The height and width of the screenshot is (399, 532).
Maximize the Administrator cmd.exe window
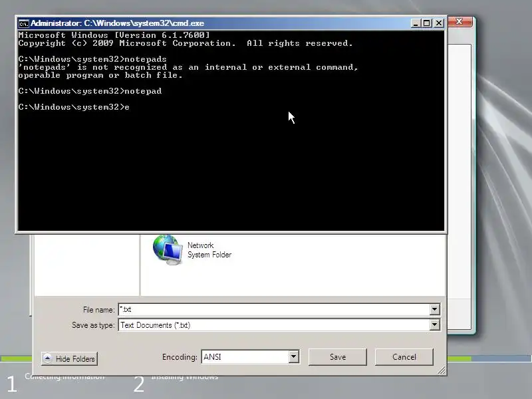[427, 23]
